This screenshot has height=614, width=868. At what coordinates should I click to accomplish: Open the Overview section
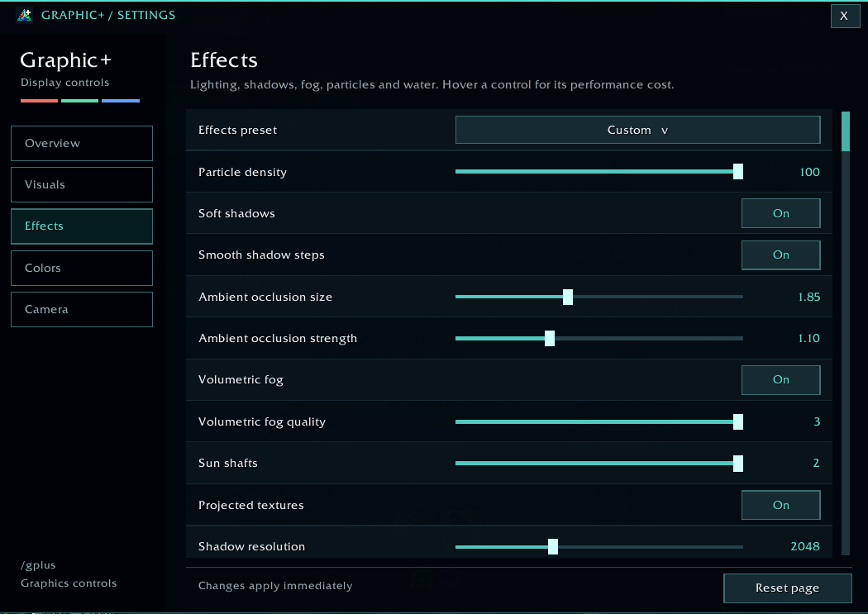pyautogui.click(x=82, y=143)
